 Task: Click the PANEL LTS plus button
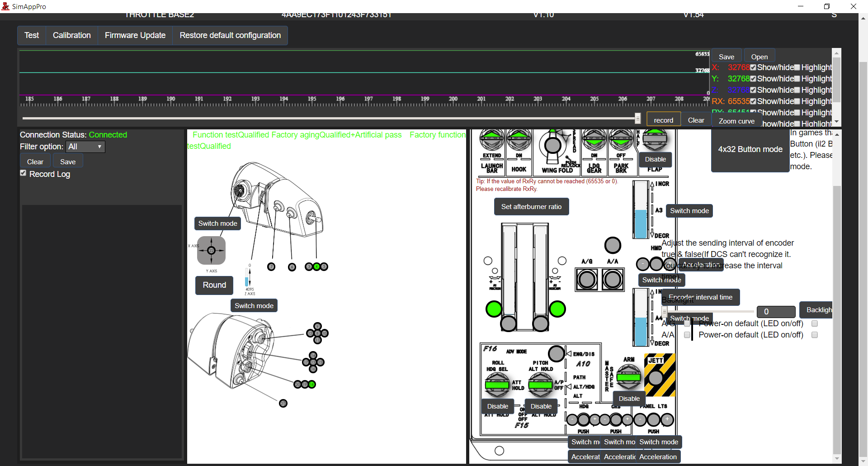pos(667,420)
